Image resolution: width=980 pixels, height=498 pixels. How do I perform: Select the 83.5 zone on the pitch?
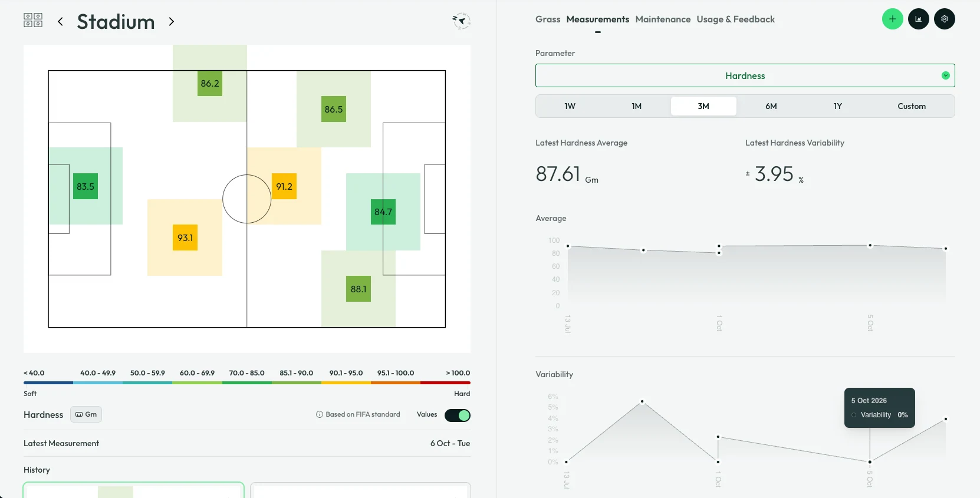click(x=85, y=186)
